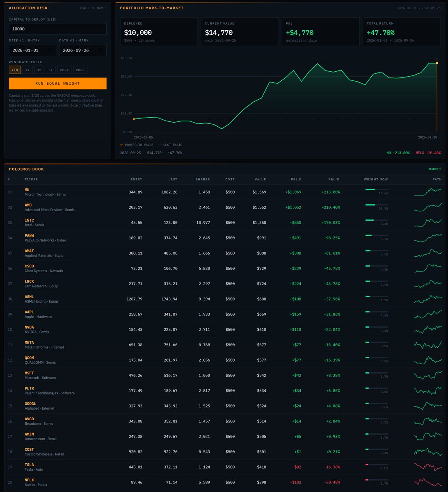Click the Deployed $10,000 card
Image resolution: width=448 pixels, height=492 pixels.
tap(159, 31)
